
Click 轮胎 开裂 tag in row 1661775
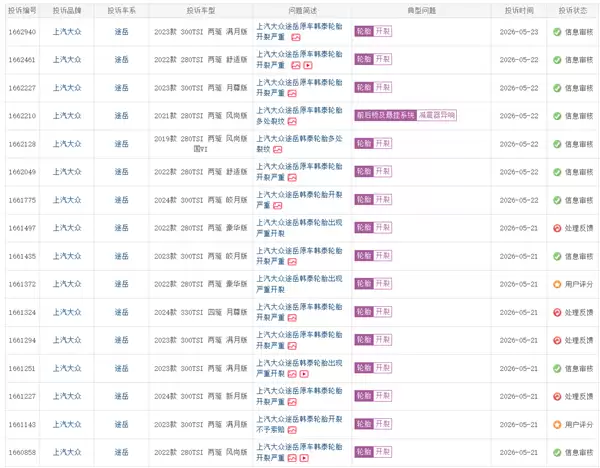click(373, 200)
